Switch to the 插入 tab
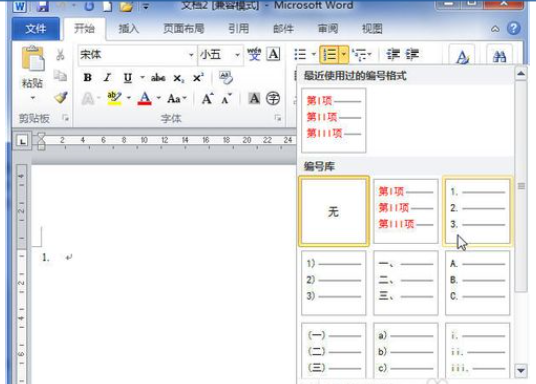536x384 pixels. [x=129, y=28]
